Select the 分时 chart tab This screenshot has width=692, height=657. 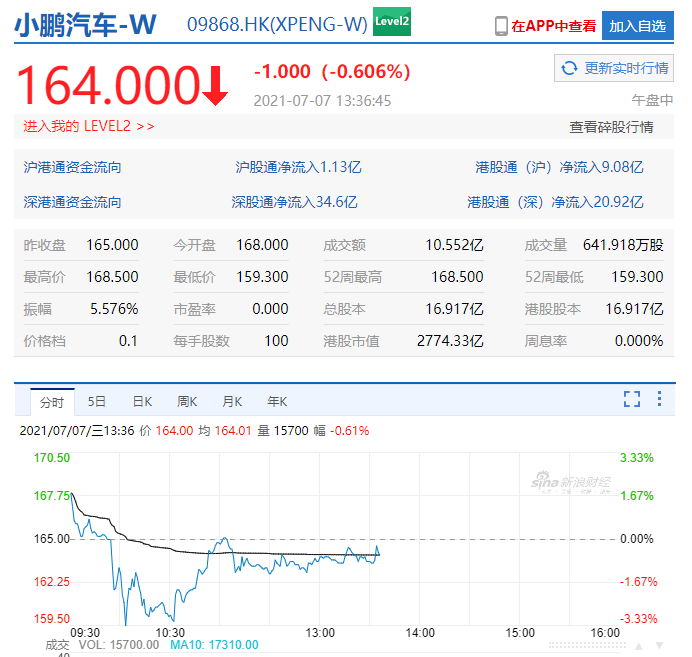pos(52,402)
